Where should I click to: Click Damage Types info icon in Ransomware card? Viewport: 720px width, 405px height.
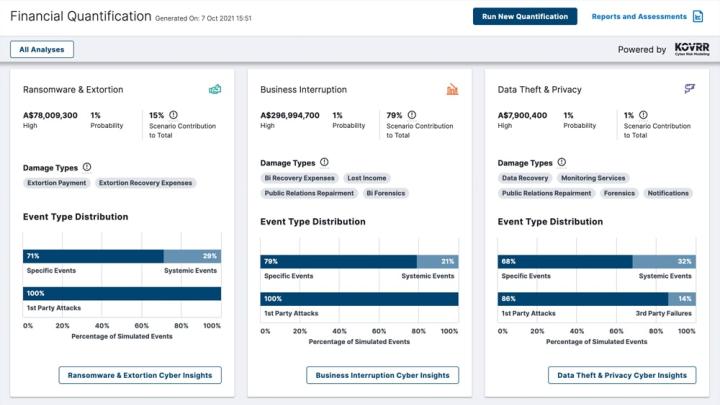point(87,167)
